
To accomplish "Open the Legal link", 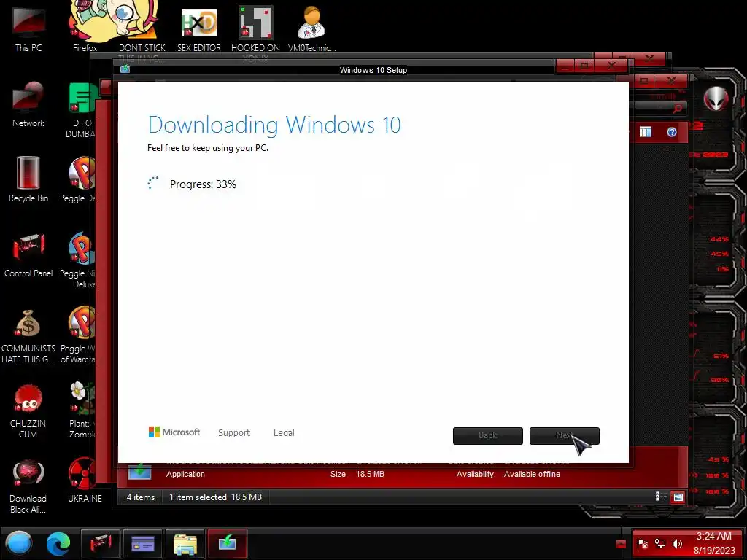I will (284, 432).
